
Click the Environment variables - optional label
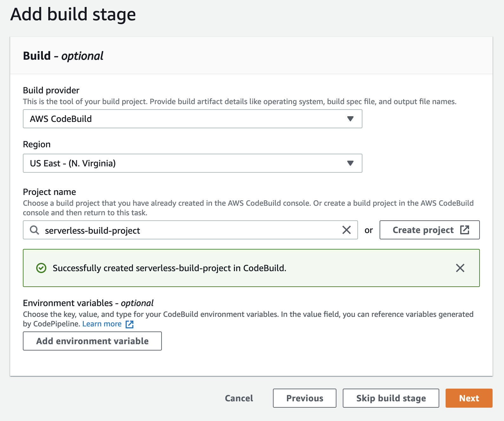88,303
